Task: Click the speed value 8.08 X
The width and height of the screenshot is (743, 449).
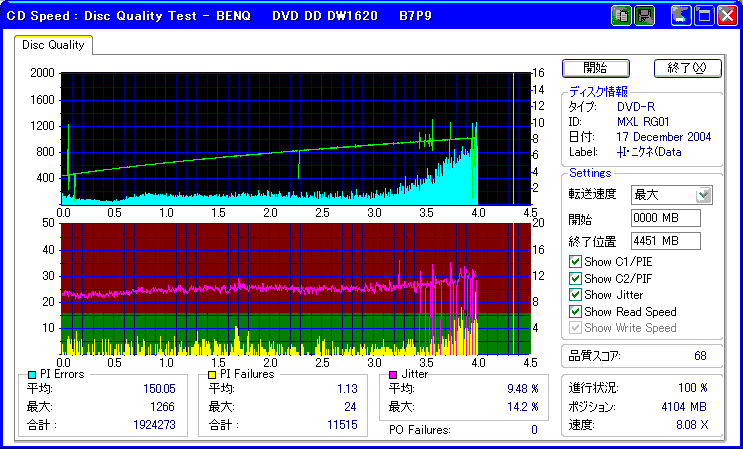Action: [x=692, y=425]
